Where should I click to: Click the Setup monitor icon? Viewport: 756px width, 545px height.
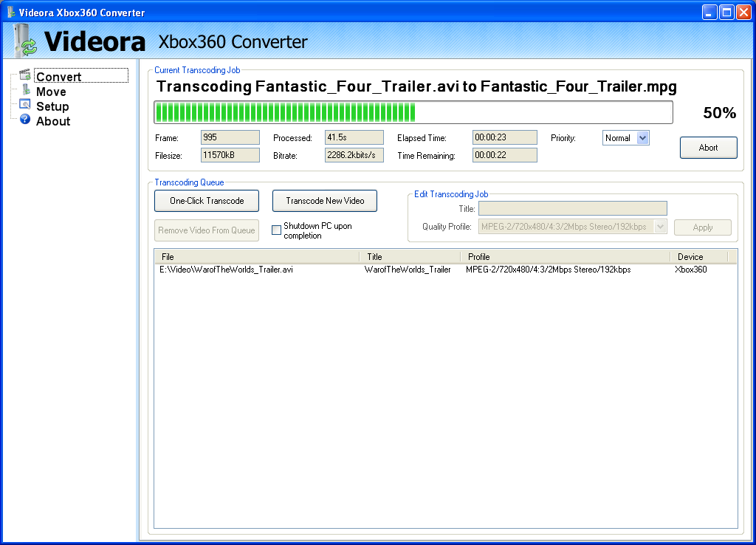pyautogui.click(x=25, y=105)
